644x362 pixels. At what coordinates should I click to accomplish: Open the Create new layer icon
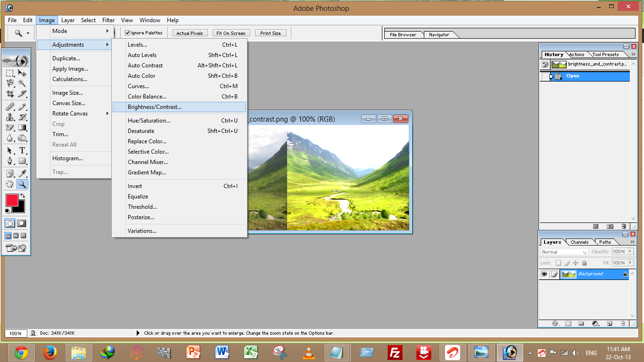609,323
